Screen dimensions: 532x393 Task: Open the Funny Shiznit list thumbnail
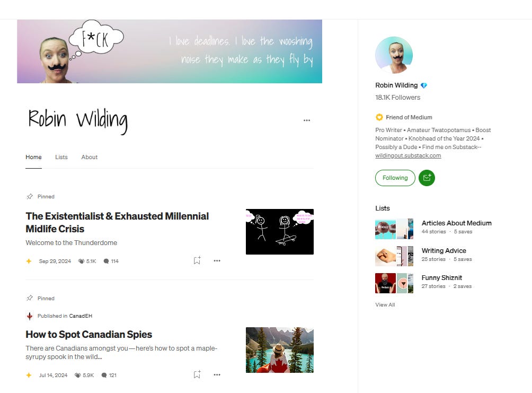coord(394,283)
